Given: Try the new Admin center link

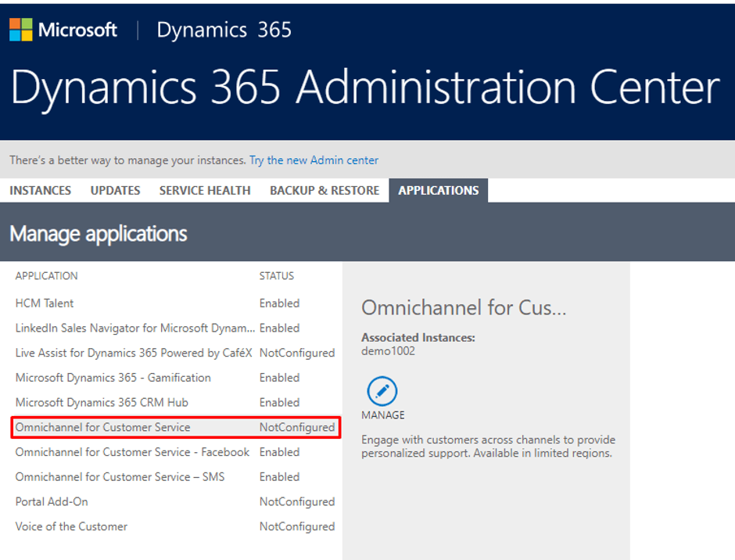Looking at the screenshot, I should click(x=314, y=160).
